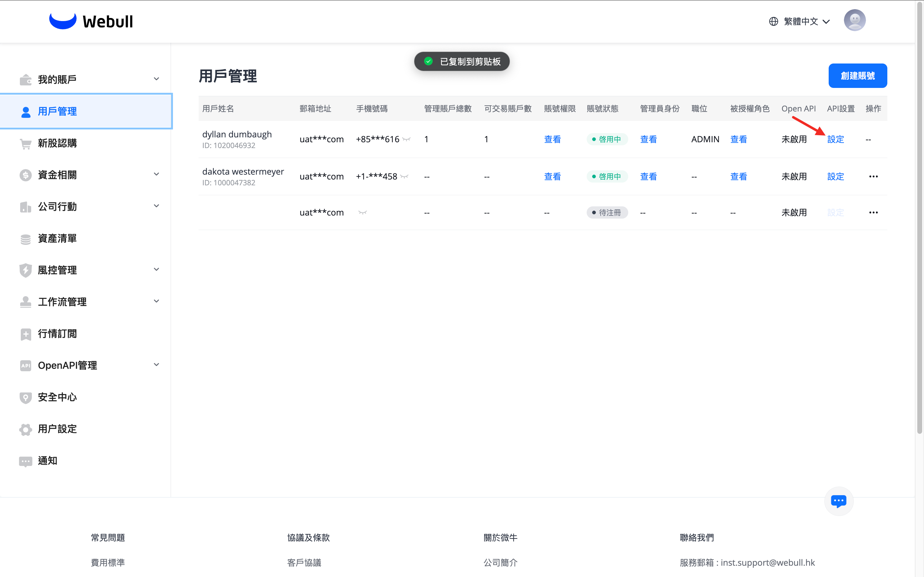Viewport: 924px width, 577px height.
Task: Open 行情訂閱 from the sidebar
Action: 57,333
